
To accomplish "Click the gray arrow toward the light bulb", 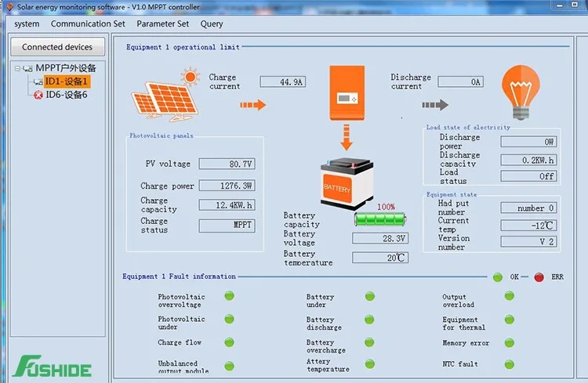I will tap(435, 105).
